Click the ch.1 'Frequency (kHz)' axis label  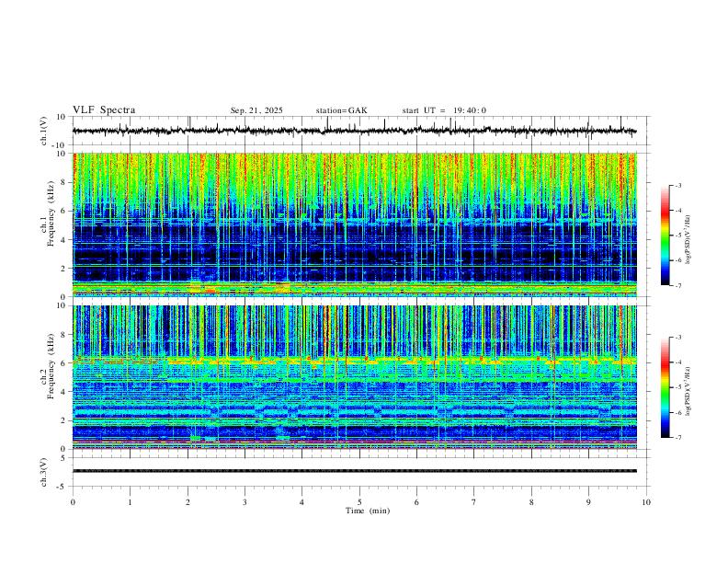point(51,214)
